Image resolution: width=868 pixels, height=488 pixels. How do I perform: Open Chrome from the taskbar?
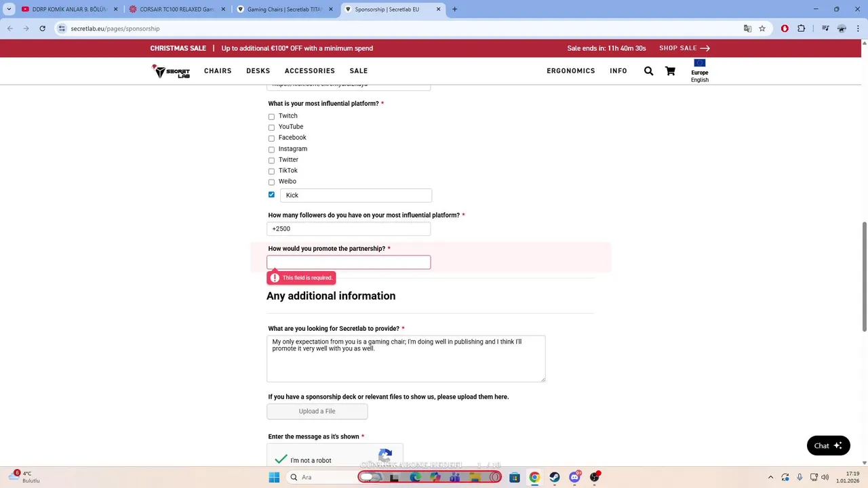[534, 477]
